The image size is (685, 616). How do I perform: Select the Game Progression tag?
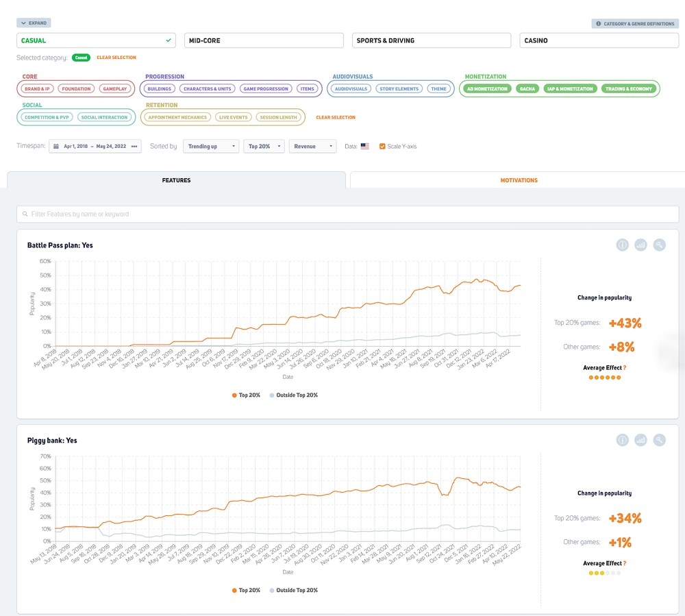point(266,88)
